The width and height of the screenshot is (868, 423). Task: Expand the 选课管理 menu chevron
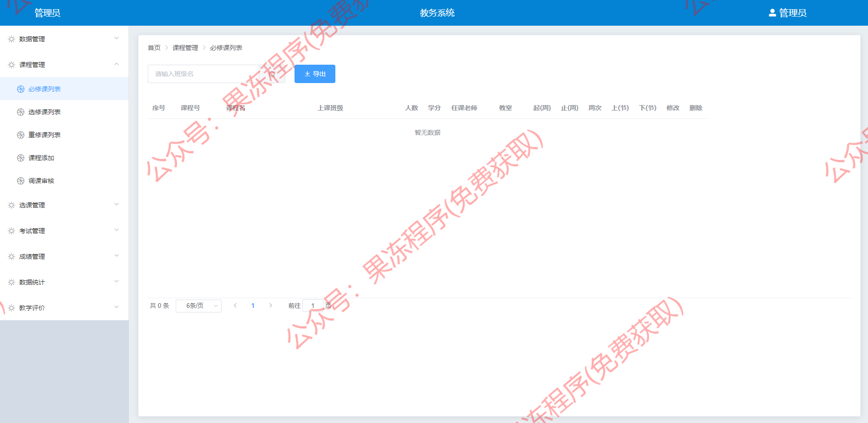pyautogui.click(x=117, y=205)
